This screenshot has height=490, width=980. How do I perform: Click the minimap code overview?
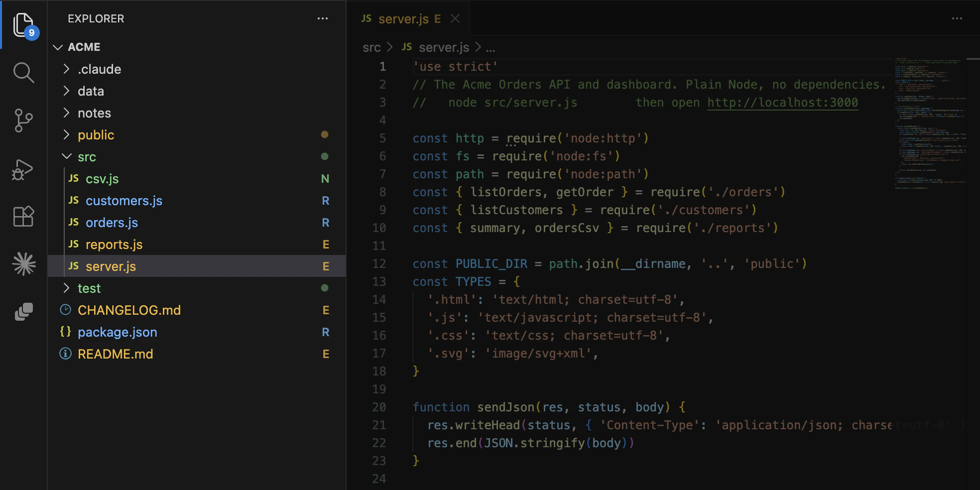[x=929, y=123]
